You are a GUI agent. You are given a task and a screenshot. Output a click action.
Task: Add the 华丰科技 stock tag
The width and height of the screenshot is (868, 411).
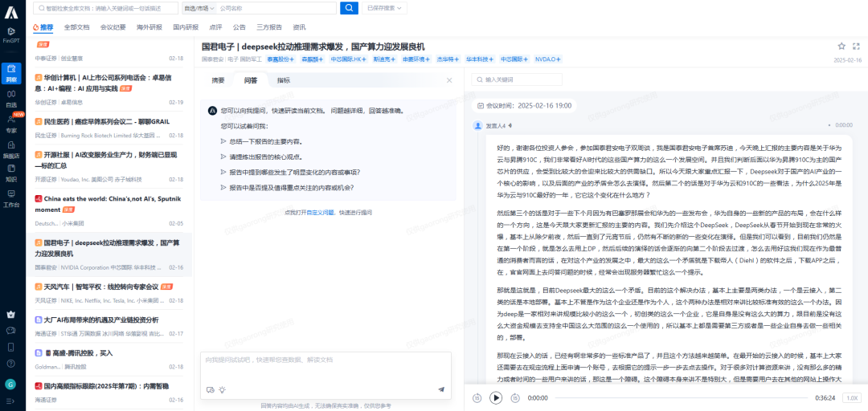pos(480,59)
